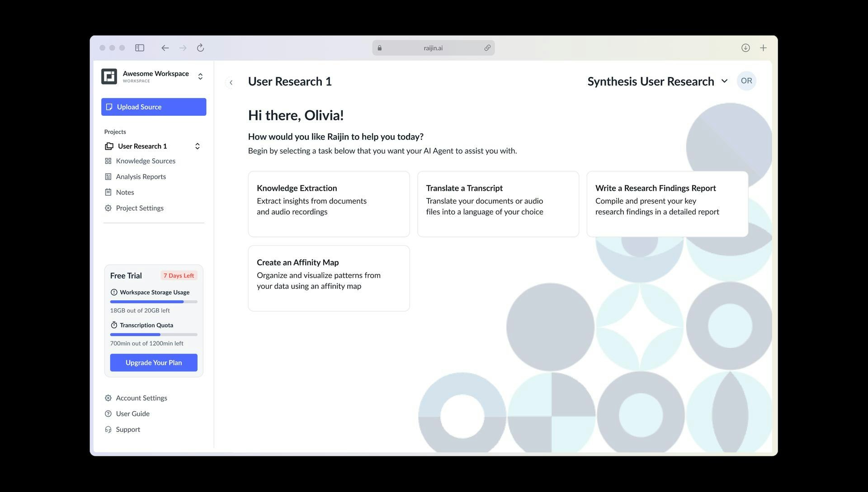Click the Analysis Reports document icon

tap(108, 177)
